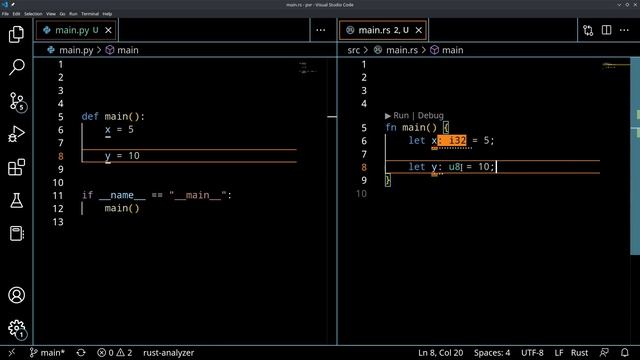
Task: Click the Open Changes compare icon
Action: (588, 30)
